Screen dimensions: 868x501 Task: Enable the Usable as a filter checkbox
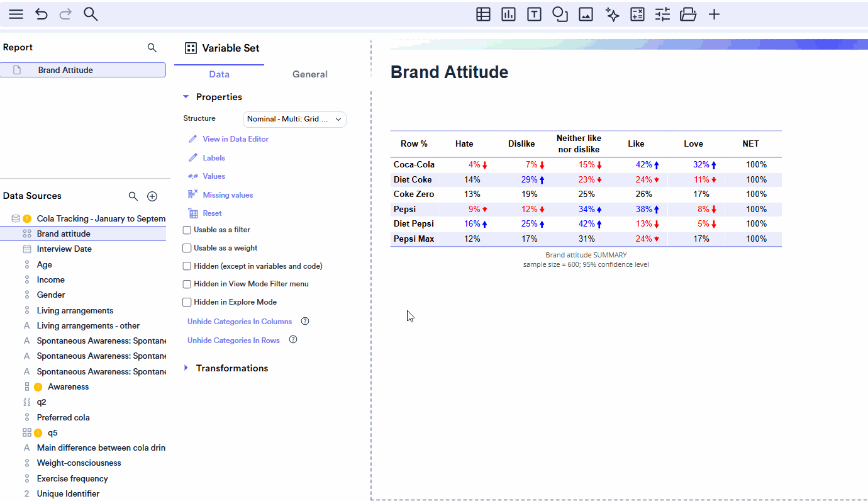(186, 230)
